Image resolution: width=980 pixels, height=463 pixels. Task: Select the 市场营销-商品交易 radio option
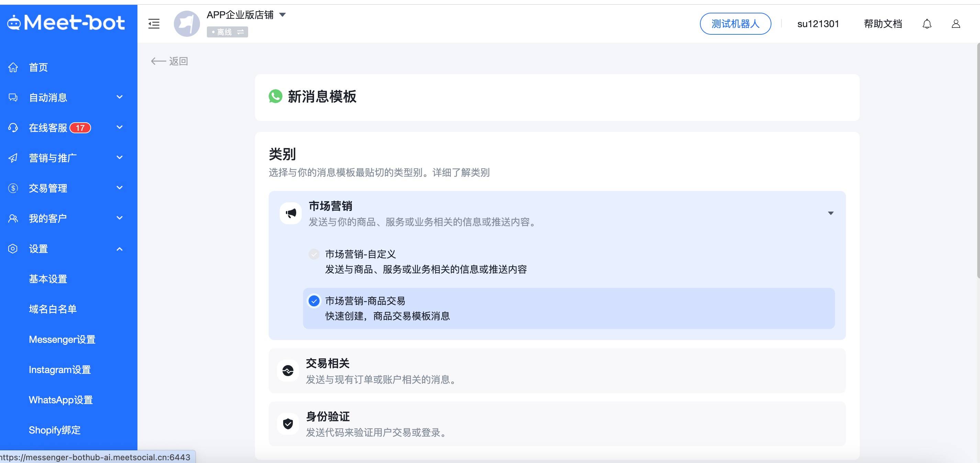point(314,301)
